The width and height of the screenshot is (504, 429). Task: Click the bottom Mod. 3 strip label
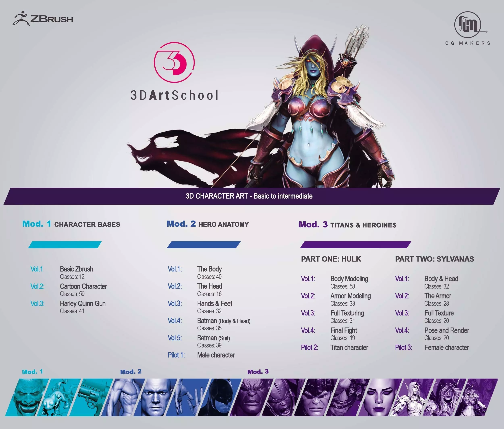258,372
